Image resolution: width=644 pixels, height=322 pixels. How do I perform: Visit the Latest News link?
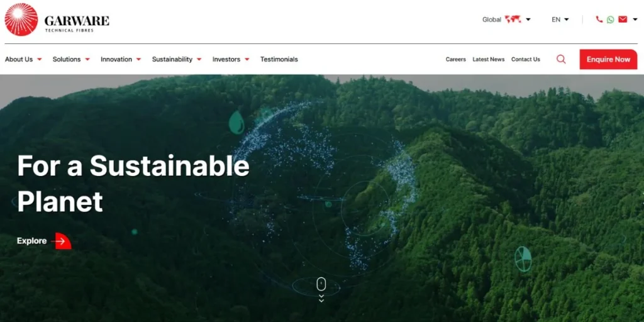(488, 59)
